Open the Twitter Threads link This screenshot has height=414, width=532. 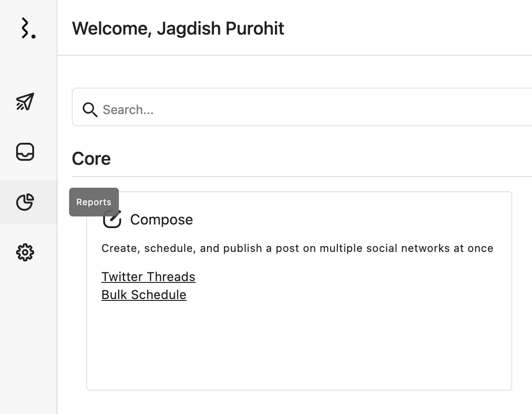148,277
